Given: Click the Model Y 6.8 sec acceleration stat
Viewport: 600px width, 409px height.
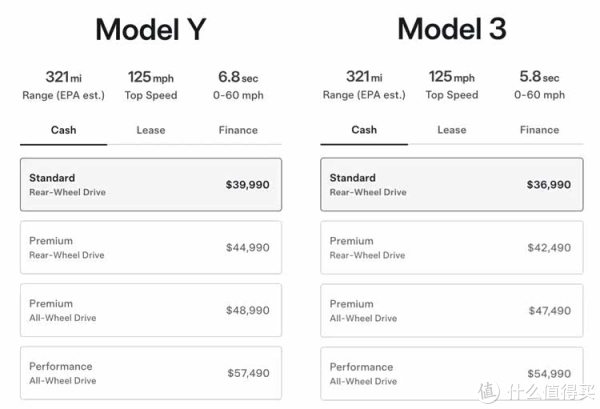Looking at the screenshot, I should (x=237, y=85).
